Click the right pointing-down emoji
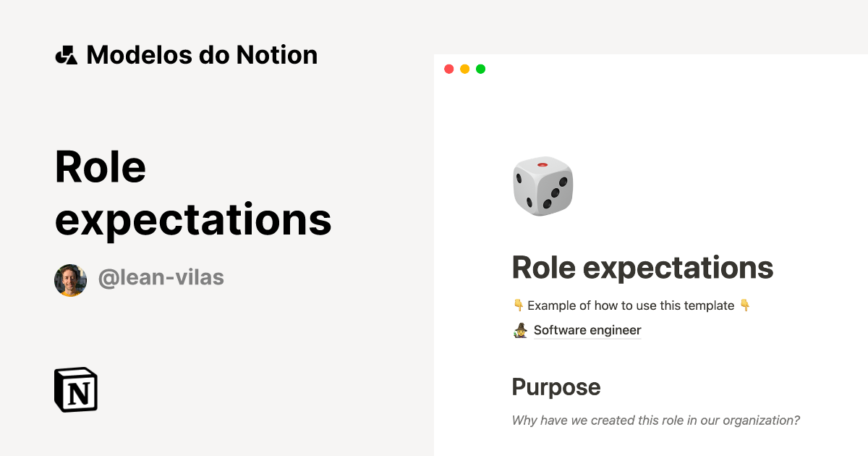This screenshot has width=868, height=456. pos(745,305)
